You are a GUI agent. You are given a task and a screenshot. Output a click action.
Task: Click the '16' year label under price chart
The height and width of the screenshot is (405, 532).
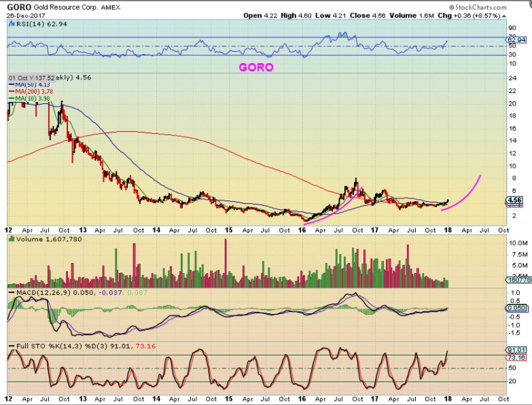click(x=302, y=230)
